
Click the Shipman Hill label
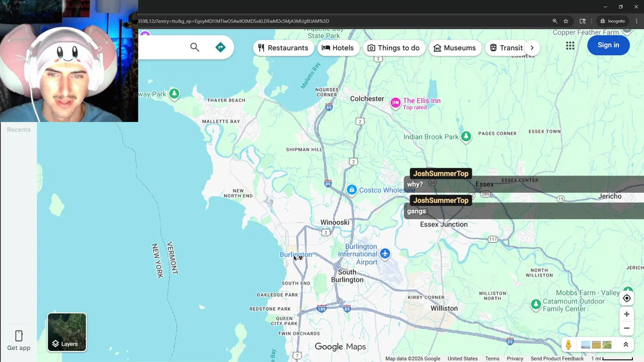(x=304, y=149)
